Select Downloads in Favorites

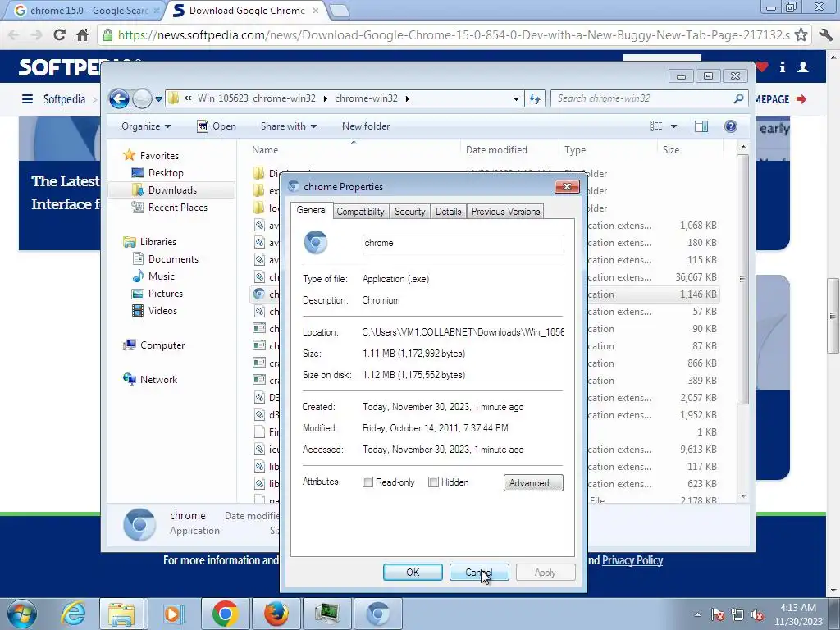pos(172,190)
